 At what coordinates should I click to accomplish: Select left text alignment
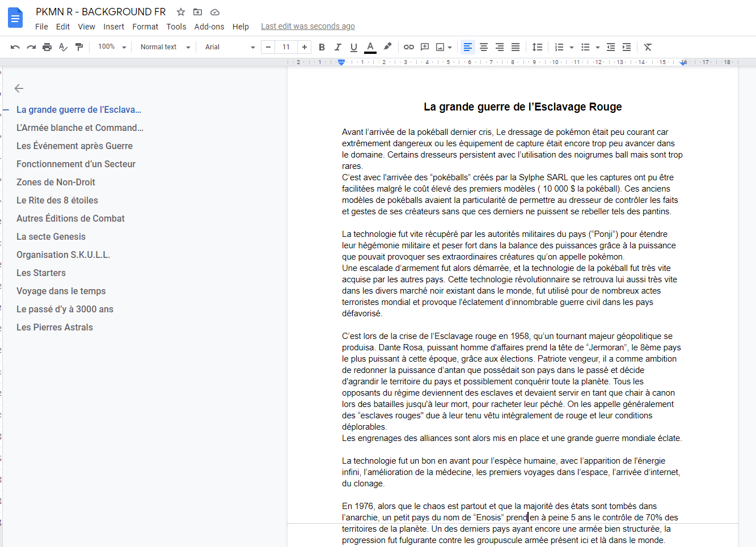467,47
